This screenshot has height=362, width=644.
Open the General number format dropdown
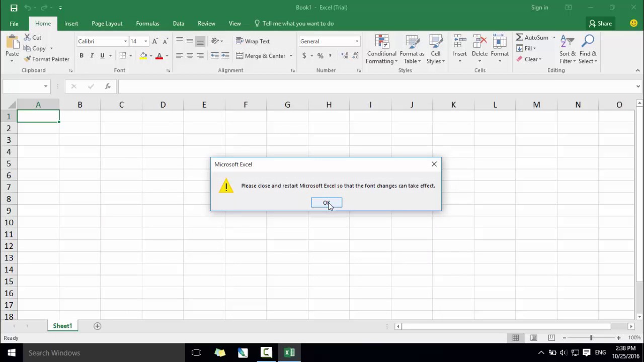click(x=357, y=41)
